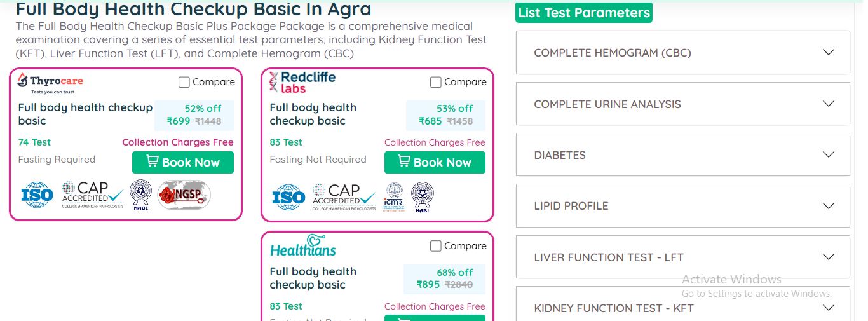
Task: Click the ICMR badge in Redcliffe card
Action: tap(394, 196)
